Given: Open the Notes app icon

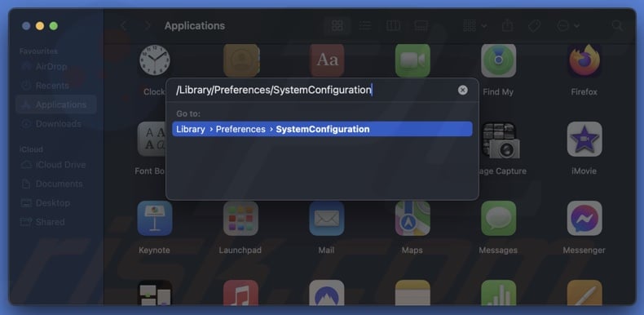Looking at the screenshot, I should point(412,292).
